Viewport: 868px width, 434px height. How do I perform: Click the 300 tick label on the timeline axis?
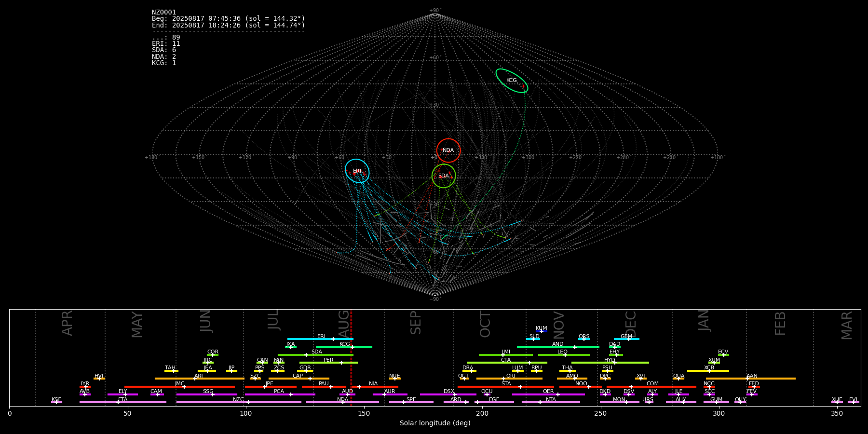(719, 413)
